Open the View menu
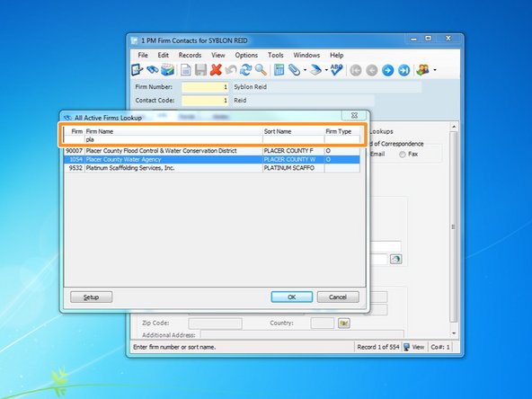Image resolution: width=532 pixels, height=399 pixels. [x=218, y=55]
